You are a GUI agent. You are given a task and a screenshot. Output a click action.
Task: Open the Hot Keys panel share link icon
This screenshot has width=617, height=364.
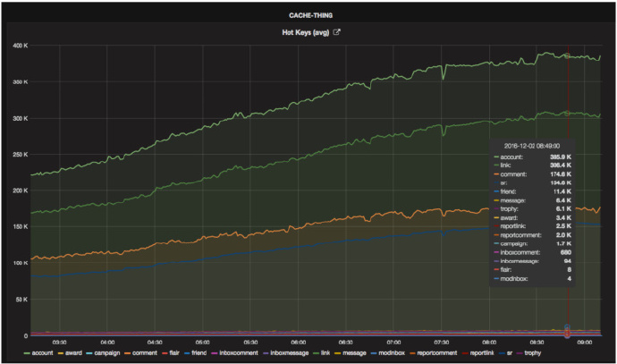[336, 32]
